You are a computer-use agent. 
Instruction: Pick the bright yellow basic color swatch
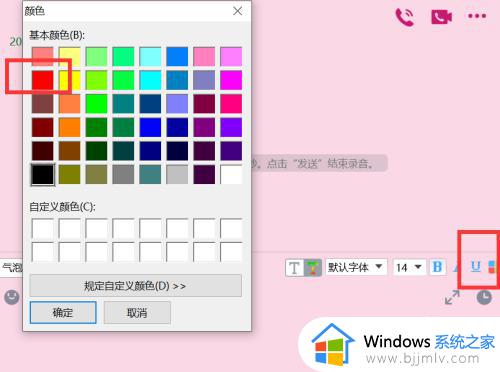click(70, 80)
